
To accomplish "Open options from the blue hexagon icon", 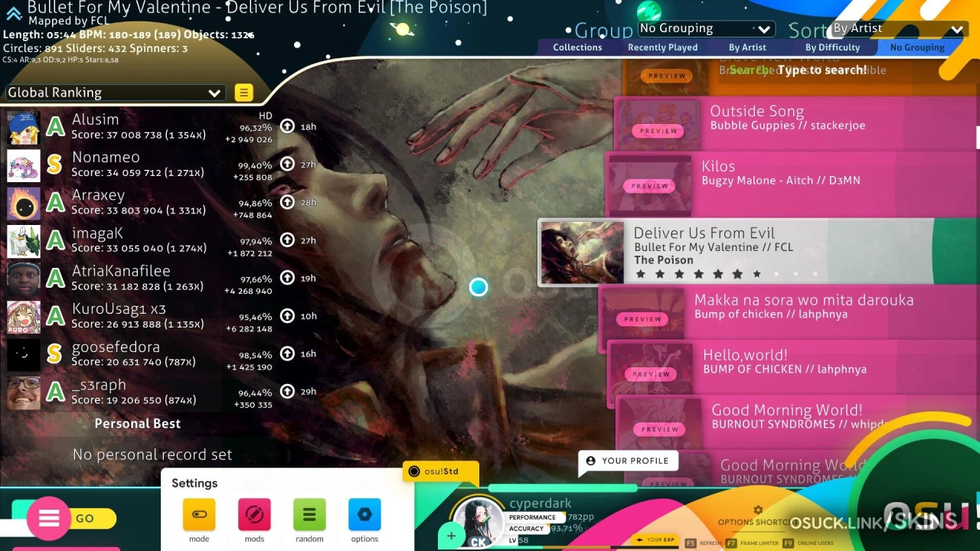I will (x=364, y=515).
